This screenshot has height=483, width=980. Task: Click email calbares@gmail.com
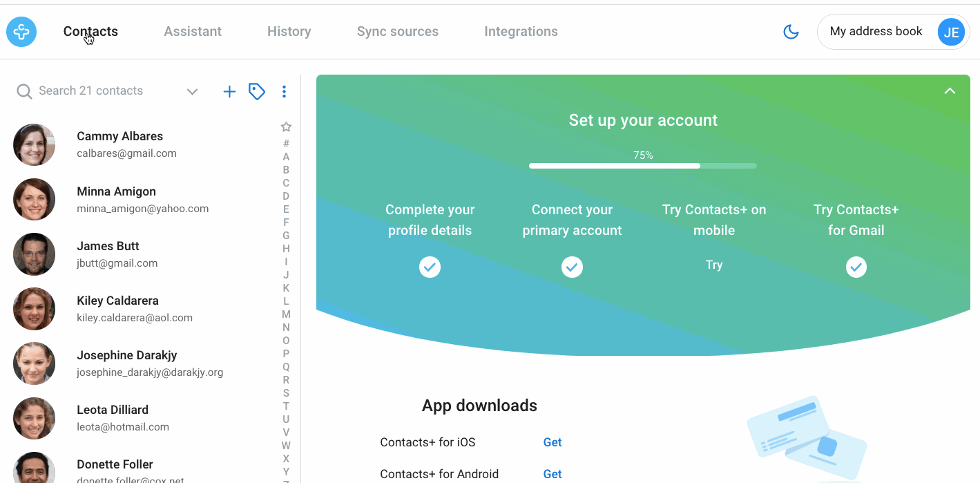pyautogui.click(x=126, y=153)
